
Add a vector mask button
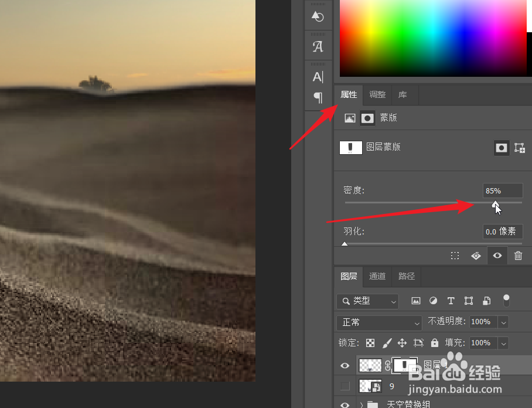[520, 148]
